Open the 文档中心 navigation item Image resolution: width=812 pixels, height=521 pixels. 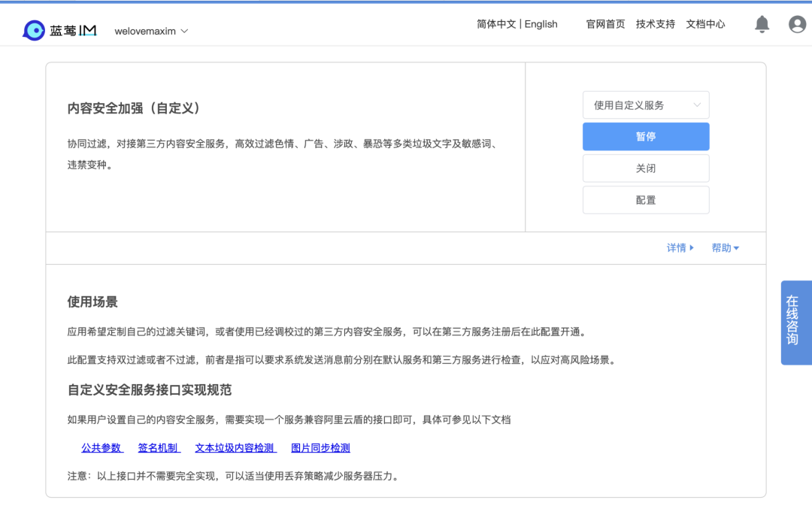pos(704,23)
